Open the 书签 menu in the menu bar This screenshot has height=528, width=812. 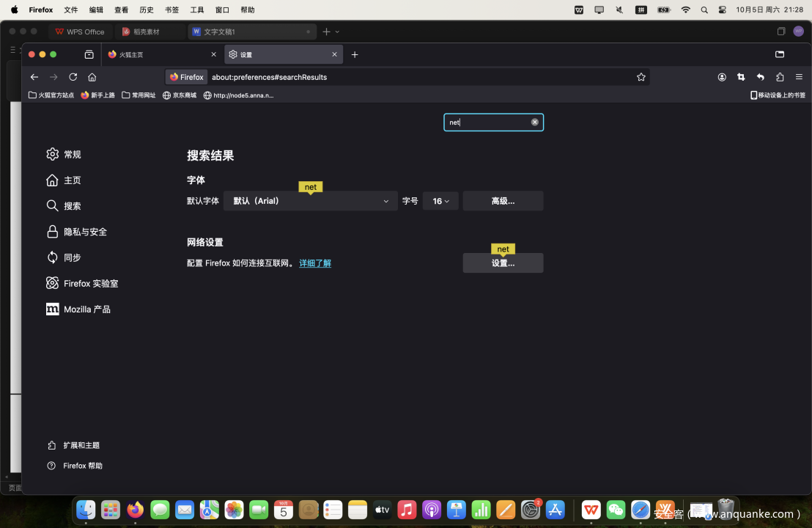172,10
